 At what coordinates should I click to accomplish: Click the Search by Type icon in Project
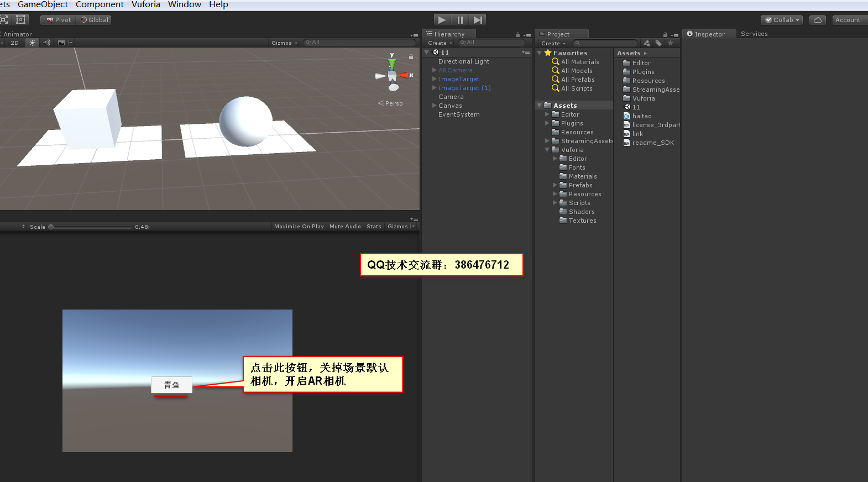(647, 43)
